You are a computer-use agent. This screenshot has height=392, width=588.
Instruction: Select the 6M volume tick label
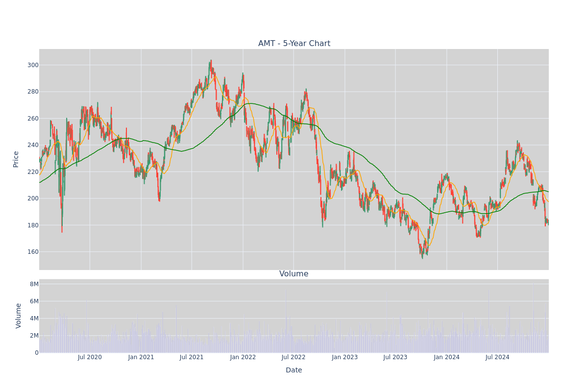click(x=34, y=301)
